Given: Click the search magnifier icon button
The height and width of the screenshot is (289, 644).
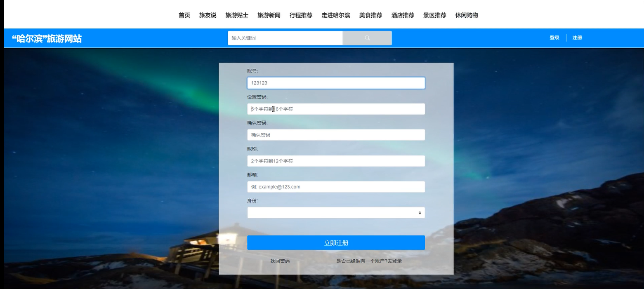Looking at the screenshot, I should click(367, 38).
